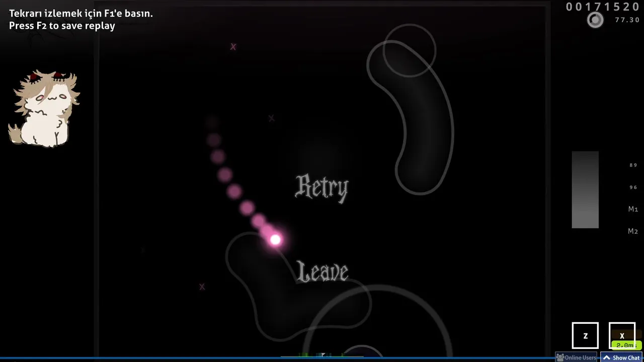The image size is (644, 362).
Task: Click the key counter showing 96
Action: tap(633, 187)
